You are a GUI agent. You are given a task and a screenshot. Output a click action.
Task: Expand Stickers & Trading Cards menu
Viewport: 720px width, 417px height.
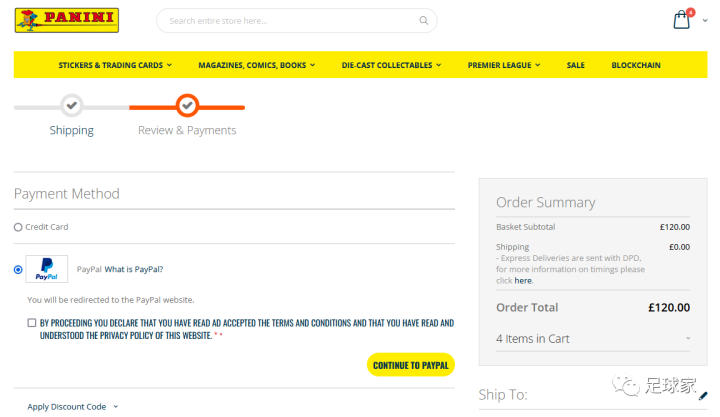click(x=115, y=65)
